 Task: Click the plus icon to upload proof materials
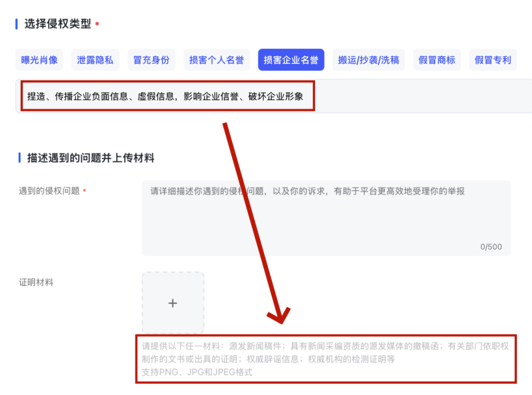[172, 303]
